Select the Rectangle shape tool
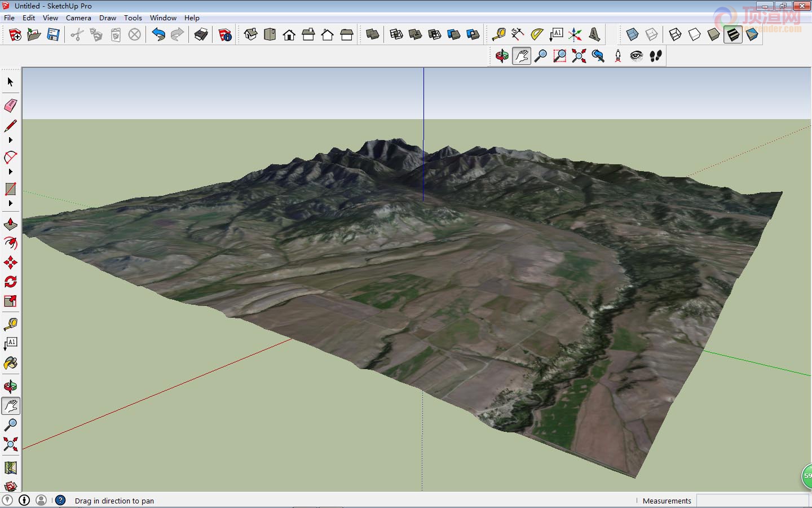 tap(10, 189)
